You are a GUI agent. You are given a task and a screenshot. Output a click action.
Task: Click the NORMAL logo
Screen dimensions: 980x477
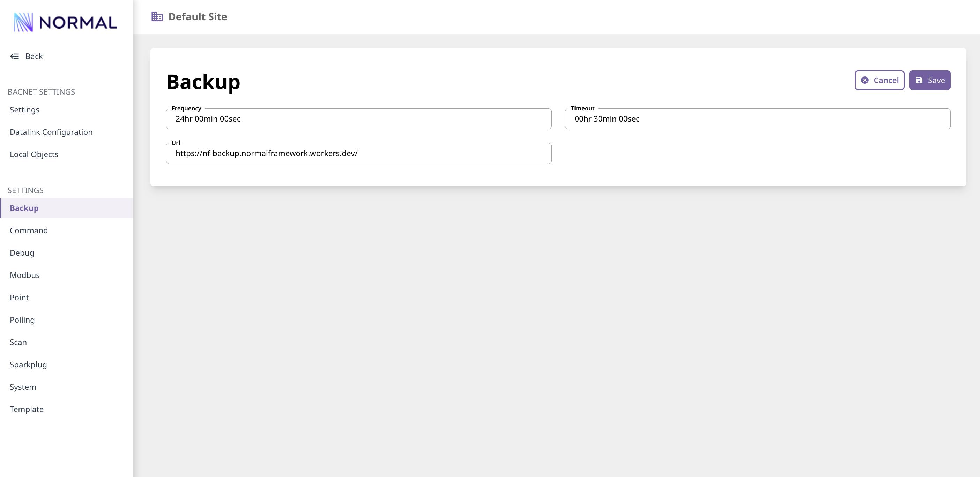[65, 22]
